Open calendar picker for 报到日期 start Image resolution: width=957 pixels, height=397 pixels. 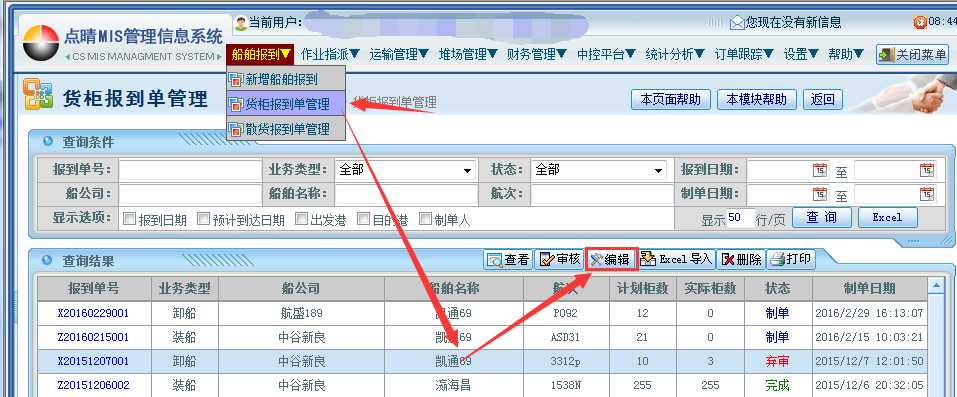(820, 170)
